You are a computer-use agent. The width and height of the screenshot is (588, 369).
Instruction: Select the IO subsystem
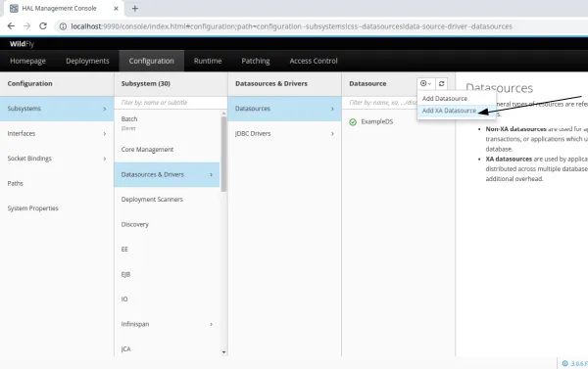pyautogui.click(x=167, y=299)
